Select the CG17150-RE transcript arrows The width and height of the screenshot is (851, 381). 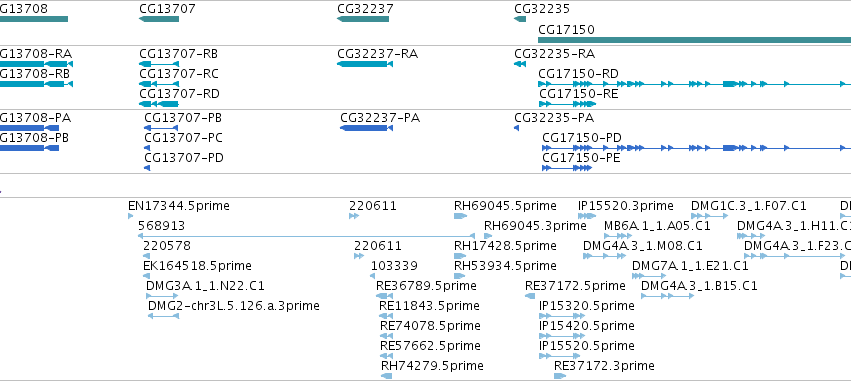pyautogui.click(x=565, y=104)
